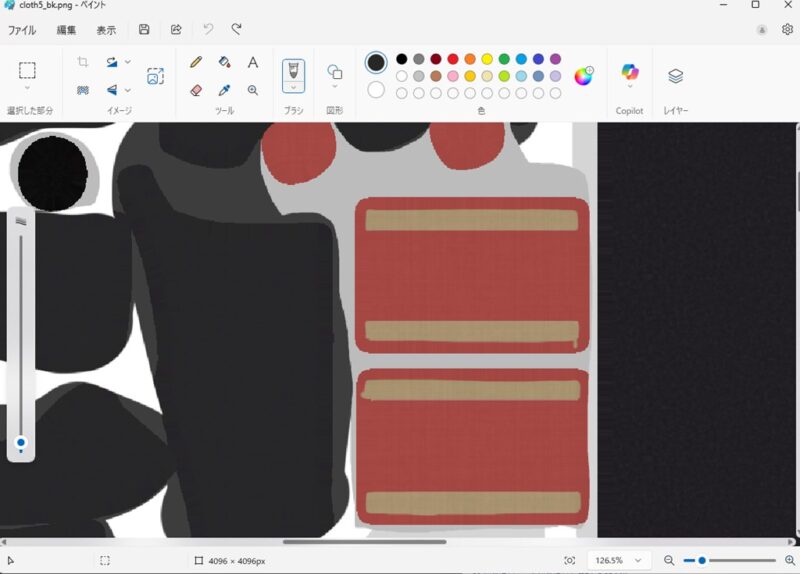Open the 126.5% zoom level dropdown

click(x=617, y=561)
